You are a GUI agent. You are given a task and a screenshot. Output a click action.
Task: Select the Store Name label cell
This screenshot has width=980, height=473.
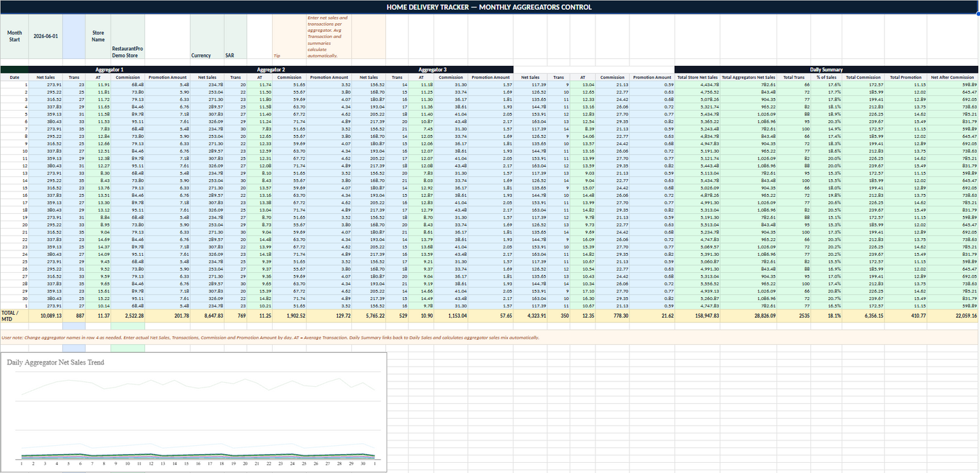point(98,37)
